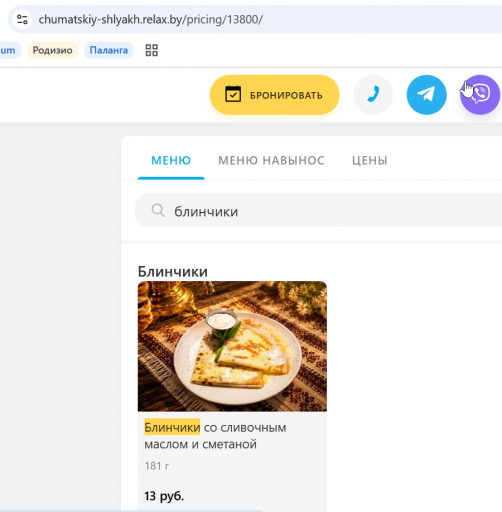
Task: Click the 13 руб. price
Action: pyautogui.click(x=164, y=496)
